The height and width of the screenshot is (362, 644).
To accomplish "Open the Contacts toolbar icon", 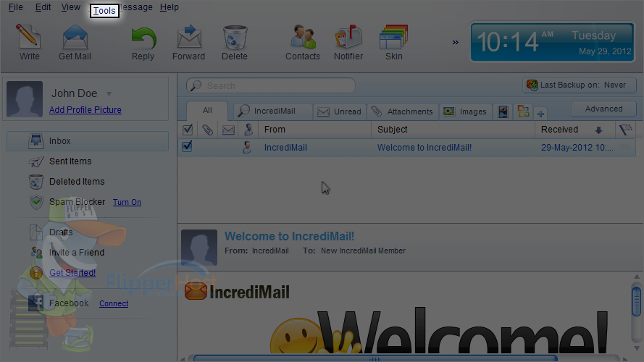I will pyautogui.click(x=303, y=37).
